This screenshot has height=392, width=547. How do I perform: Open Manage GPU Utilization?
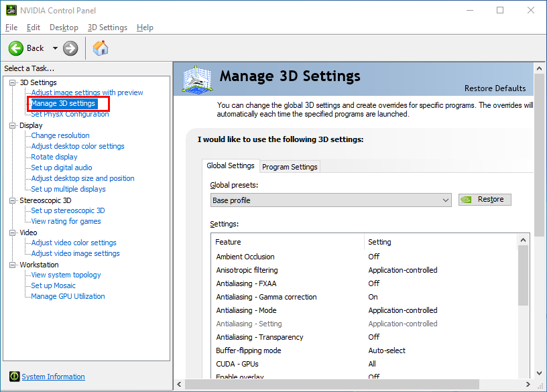click(68, 296)
